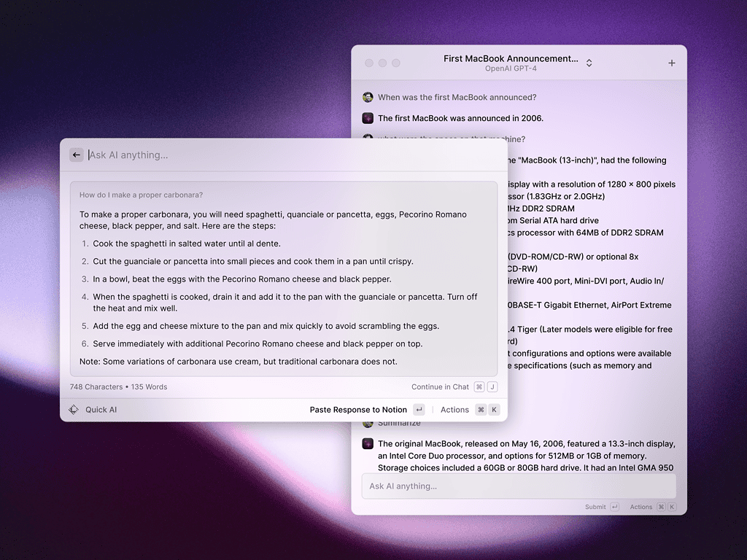Click the 'How do I make a proper carbonara?' prompt
Viewport: 747px width, 560px height.
(x=141, y=195)
